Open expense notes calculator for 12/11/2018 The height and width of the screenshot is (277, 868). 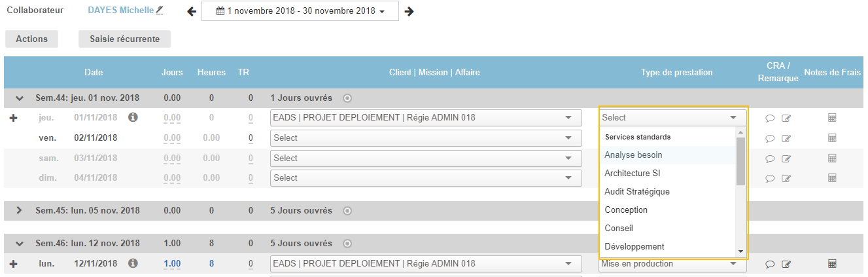(832, 263)
